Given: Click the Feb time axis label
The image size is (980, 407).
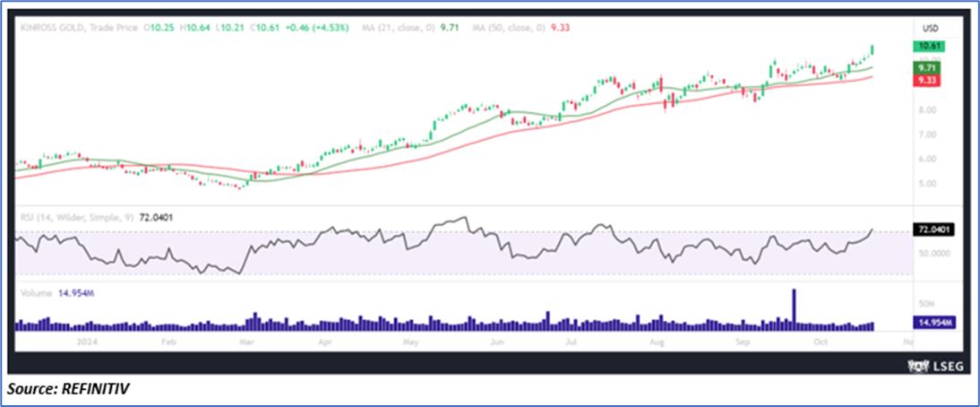Looking at the screenshot, I should coord(167,342).
